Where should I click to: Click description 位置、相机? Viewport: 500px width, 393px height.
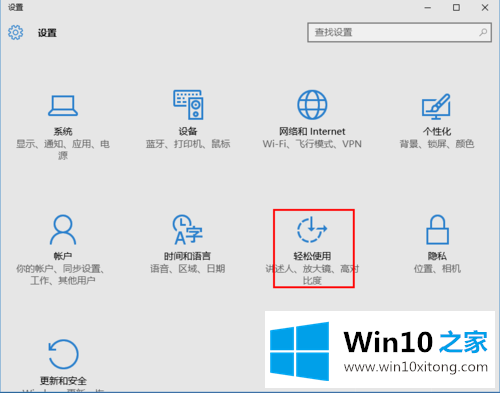click(x=437, y=269)
